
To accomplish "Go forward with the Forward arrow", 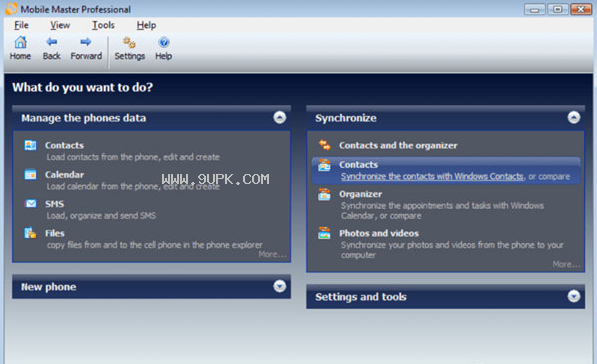I will tap(86, 42).
